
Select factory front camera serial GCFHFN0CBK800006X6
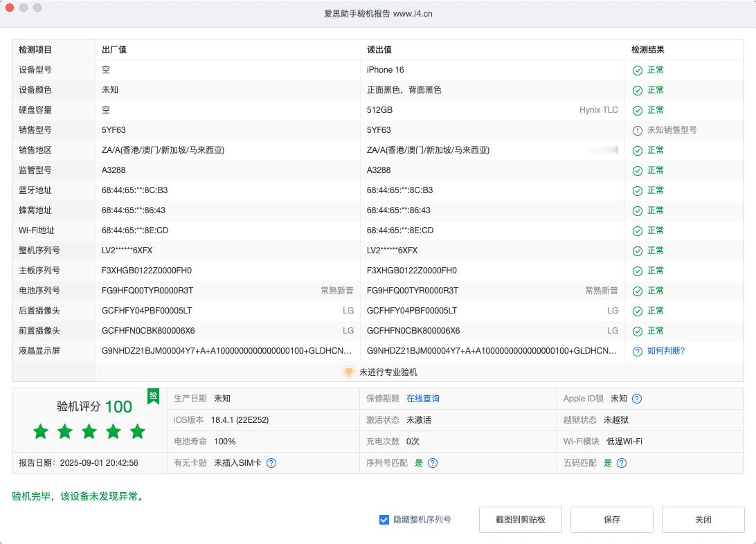(148, 331)
